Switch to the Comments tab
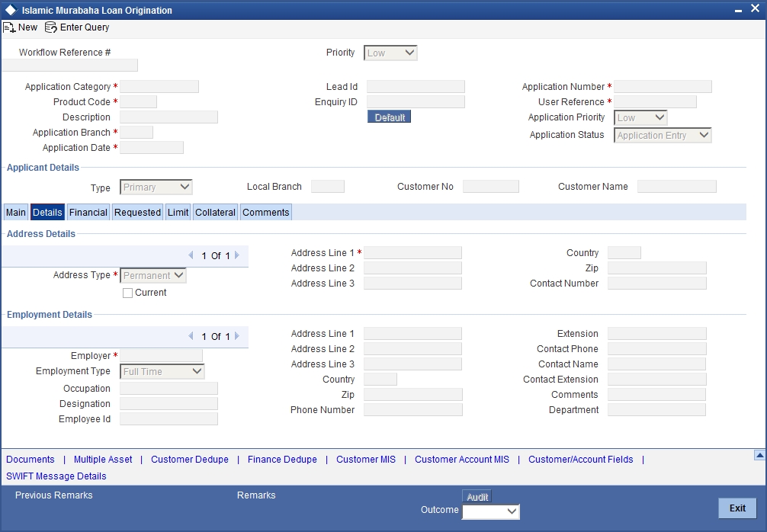Image resolution: width=767 pixels, height=532 pixels. 266,212
